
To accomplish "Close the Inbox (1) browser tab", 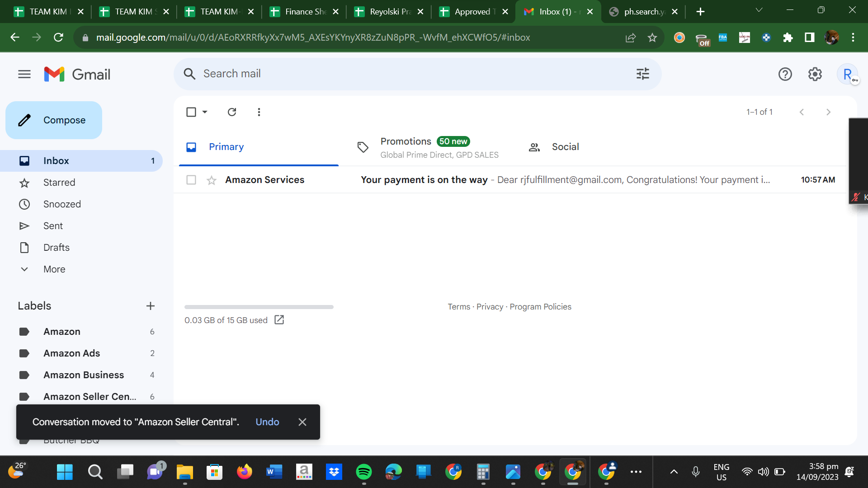I will pos(590,12).
